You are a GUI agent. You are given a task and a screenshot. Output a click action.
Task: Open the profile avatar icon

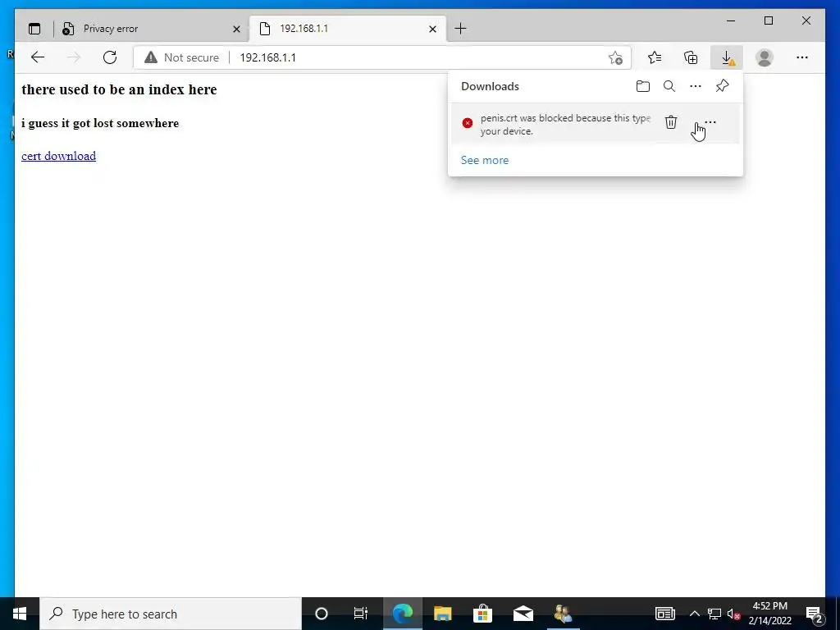[765, 57]
